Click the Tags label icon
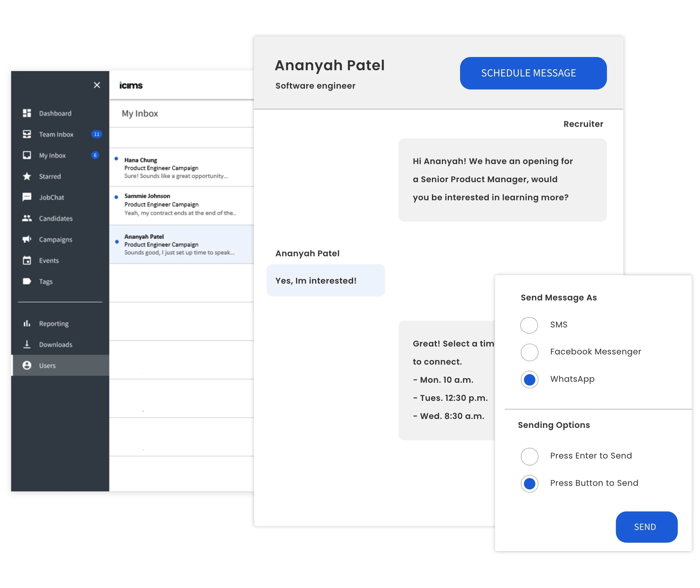 click(x=27, y=281)
